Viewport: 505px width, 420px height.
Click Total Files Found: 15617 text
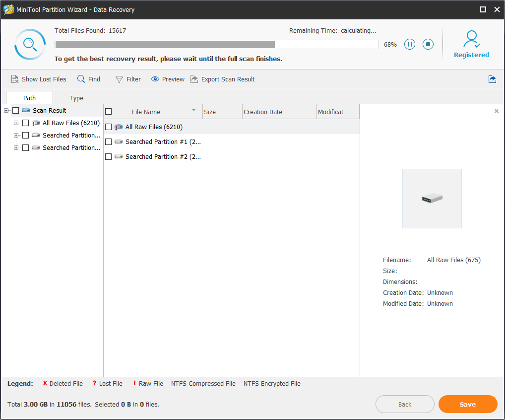click(x=90, y=31)
